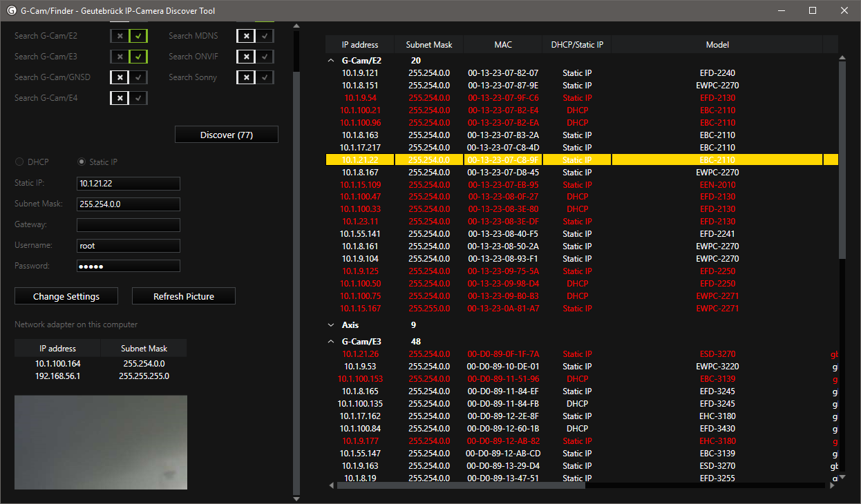861x504 pixels.
Task: Toggle the Search ONVIF switch
Action: click(256, 57)
